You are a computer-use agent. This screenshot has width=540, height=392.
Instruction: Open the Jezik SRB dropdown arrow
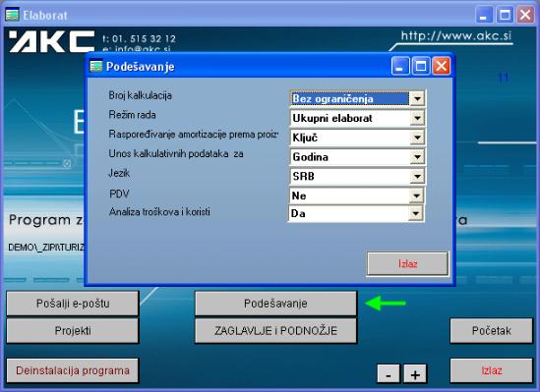(417, 177)
